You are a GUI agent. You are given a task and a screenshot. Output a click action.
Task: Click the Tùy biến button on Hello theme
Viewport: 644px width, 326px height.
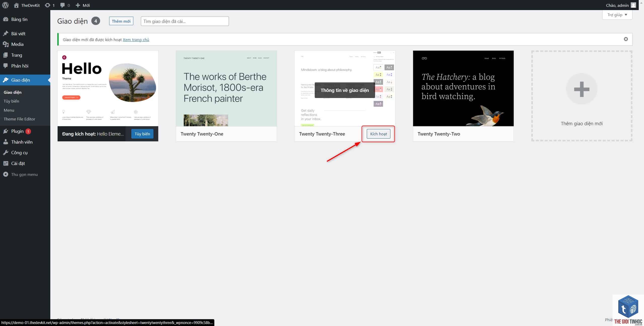pos(142,134)
